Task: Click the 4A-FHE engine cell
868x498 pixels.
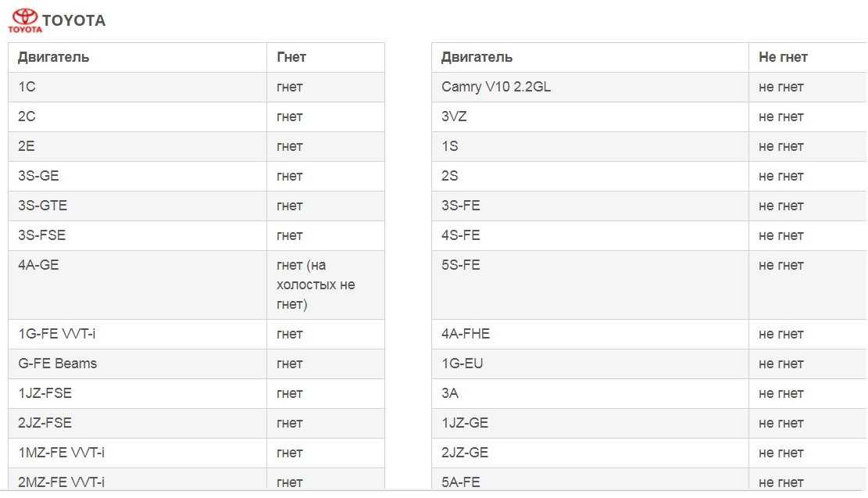Action: [x=590, y=334]
